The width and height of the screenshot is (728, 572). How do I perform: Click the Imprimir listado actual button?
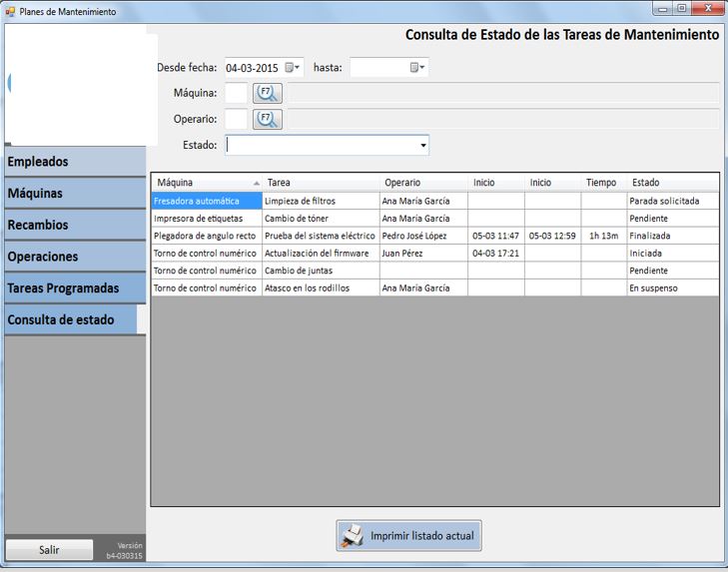coord(408,536)
